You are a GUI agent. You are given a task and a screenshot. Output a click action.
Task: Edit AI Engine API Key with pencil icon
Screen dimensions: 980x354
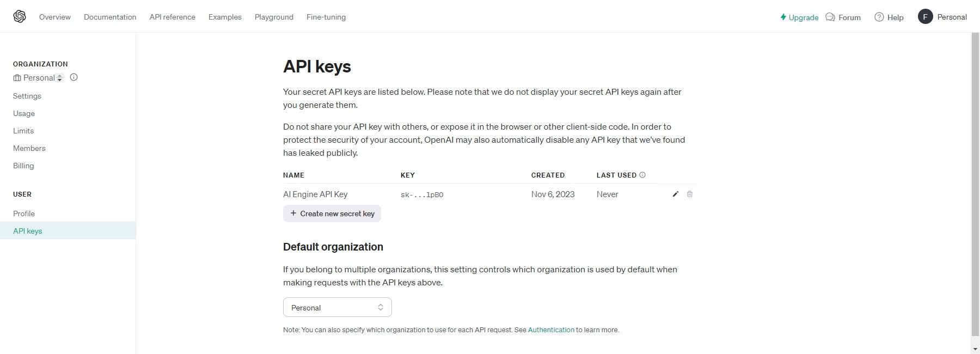(x=675, y=194)
